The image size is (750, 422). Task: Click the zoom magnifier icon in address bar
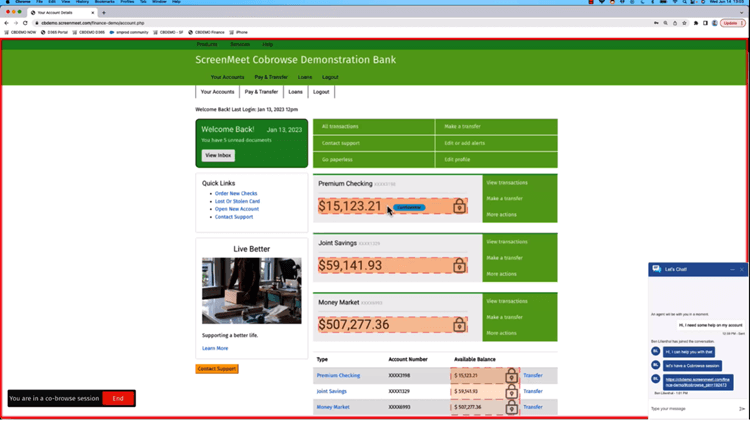tap(665, 23)
